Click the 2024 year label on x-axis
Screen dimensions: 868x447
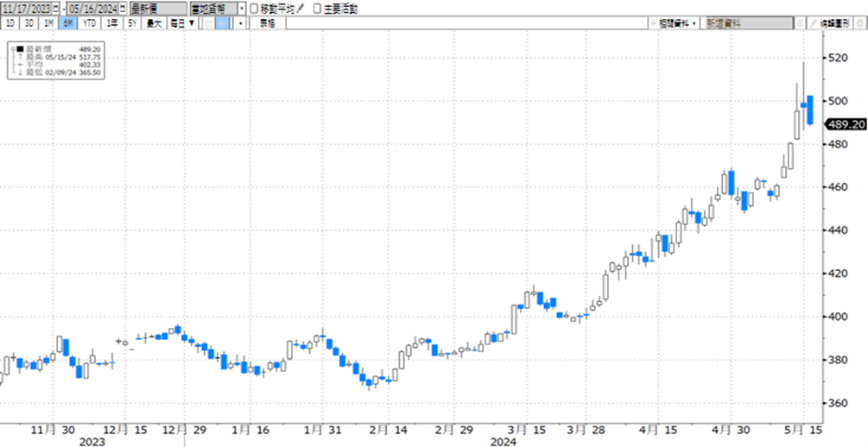pos(505,442)
